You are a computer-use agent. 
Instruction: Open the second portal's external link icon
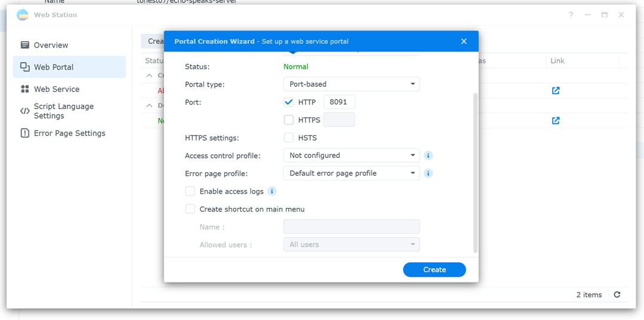(x=556, y=120)
